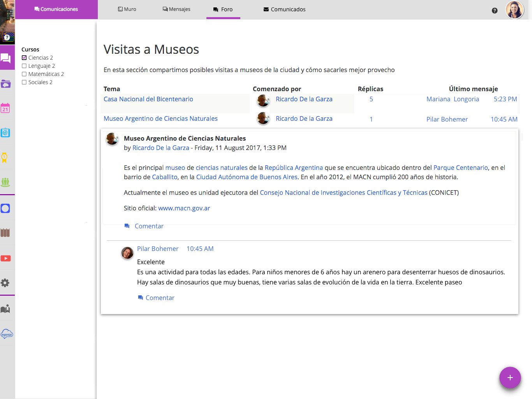Uncheck the Ciencias 2 course checkbox
Screen dimensions: 532x399
tap(24, 58)
